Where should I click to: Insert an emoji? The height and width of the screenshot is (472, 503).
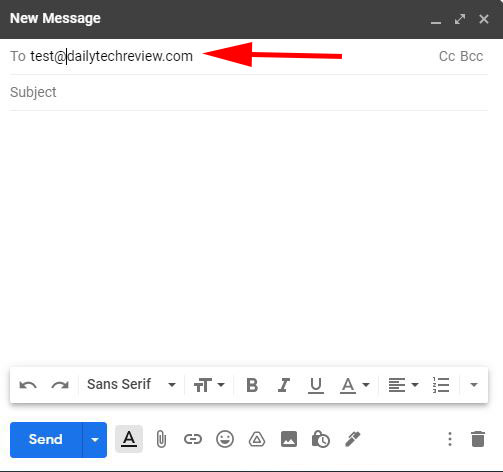pos(225,439)
